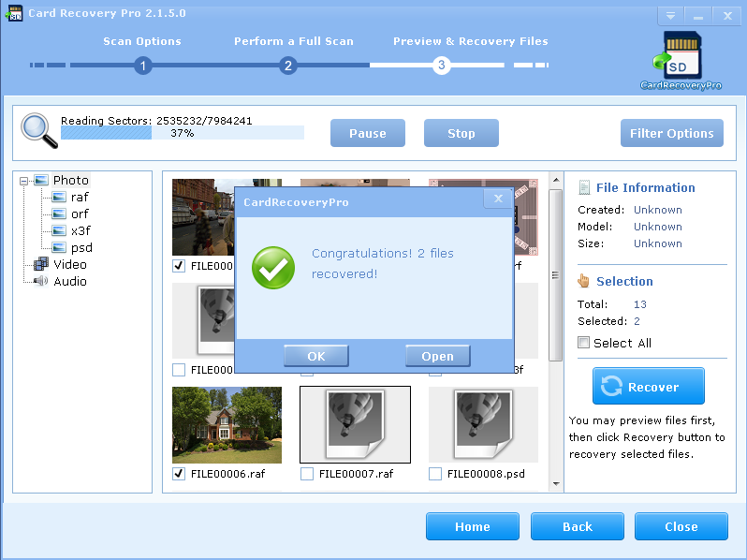This screenshot has width=747, height=560.
Task: Select the street photo thumbnail in the top row
Action: point(203,217)
